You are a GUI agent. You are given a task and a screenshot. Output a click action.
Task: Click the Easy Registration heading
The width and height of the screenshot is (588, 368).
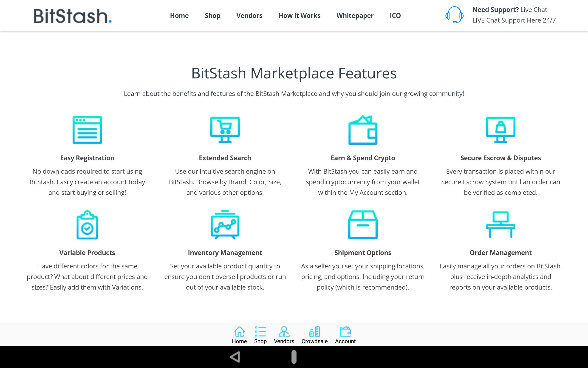click(87, 158)
